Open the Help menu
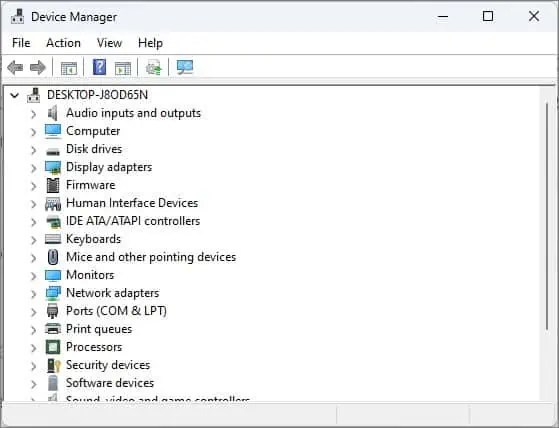 (150, 43)
